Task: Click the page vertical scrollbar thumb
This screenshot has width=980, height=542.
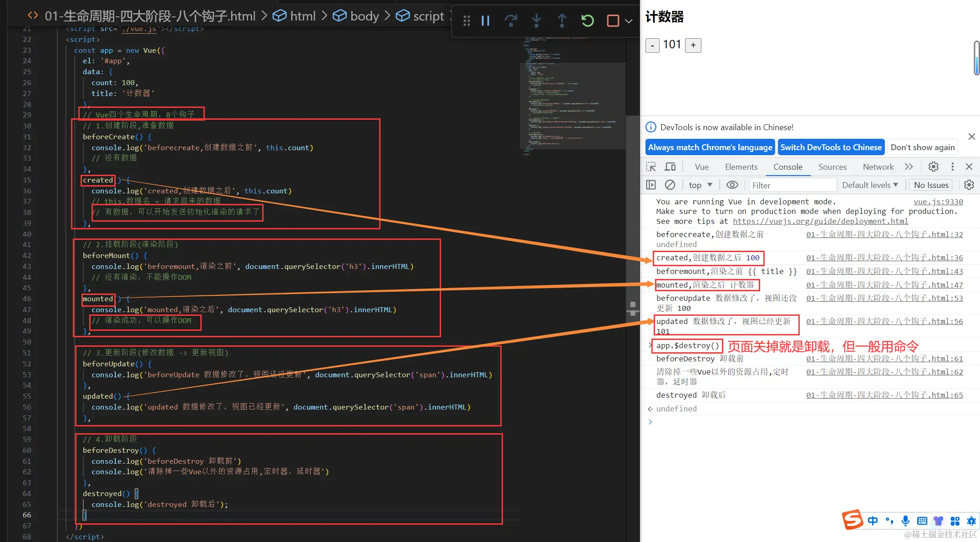Action: (976, 58)
